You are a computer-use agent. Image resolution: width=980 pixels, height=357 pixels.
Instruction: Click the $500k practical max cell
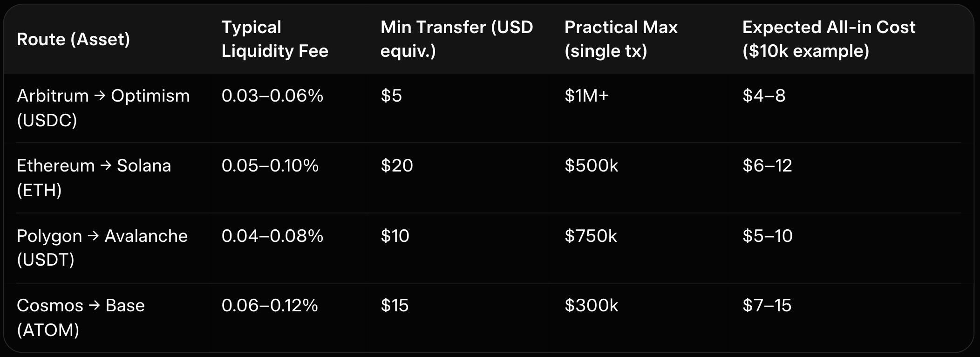592,166
